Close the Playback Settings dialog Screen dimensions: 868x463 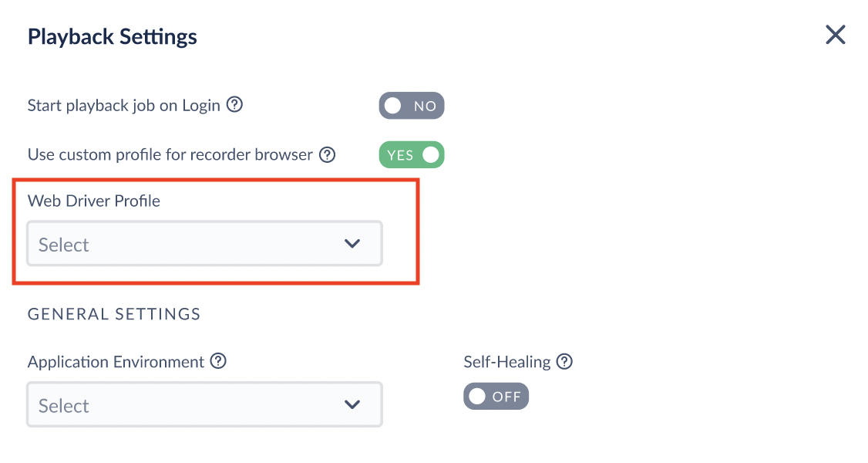(x=836, y=34)
